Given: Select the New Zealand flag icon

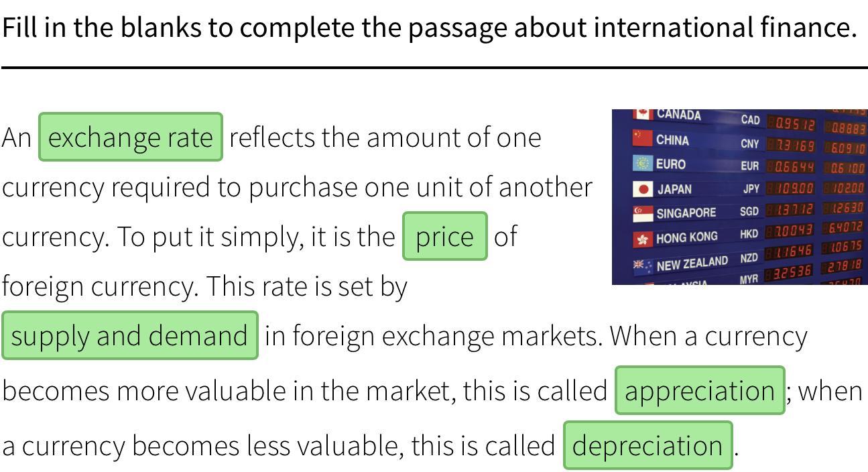Looking at the screenshot, I should coord(643,266).
